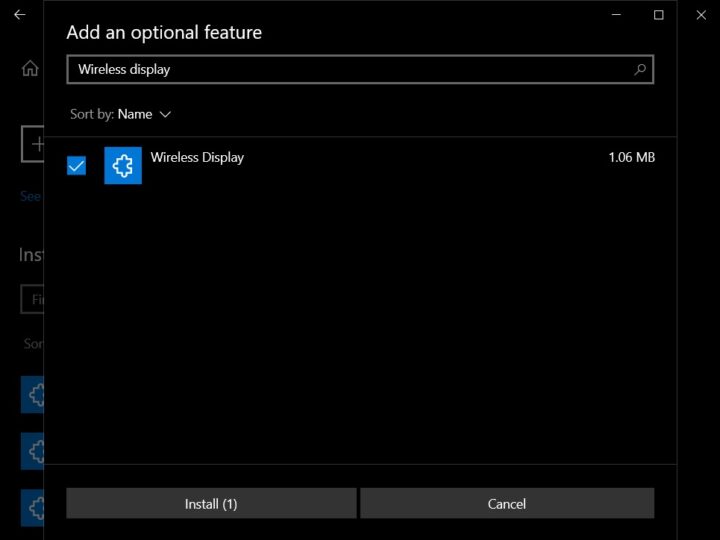Click the partially hidden 'See' link
The image size is (720, 540).
click(x=31, y=196)
